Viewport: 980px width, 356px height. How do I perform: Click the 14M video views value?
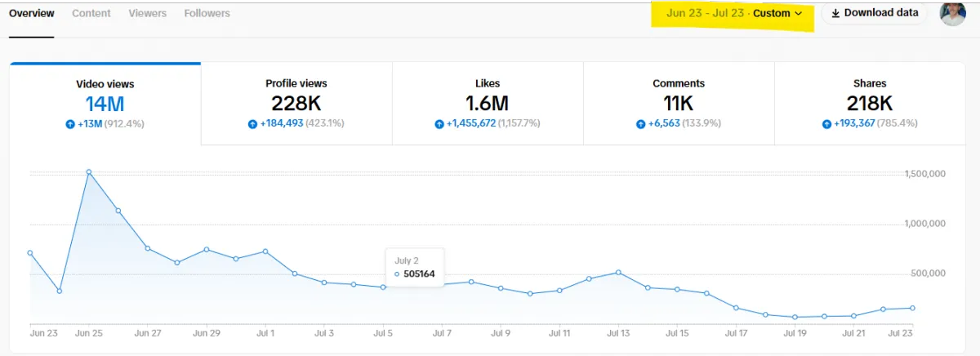(105, 104)
